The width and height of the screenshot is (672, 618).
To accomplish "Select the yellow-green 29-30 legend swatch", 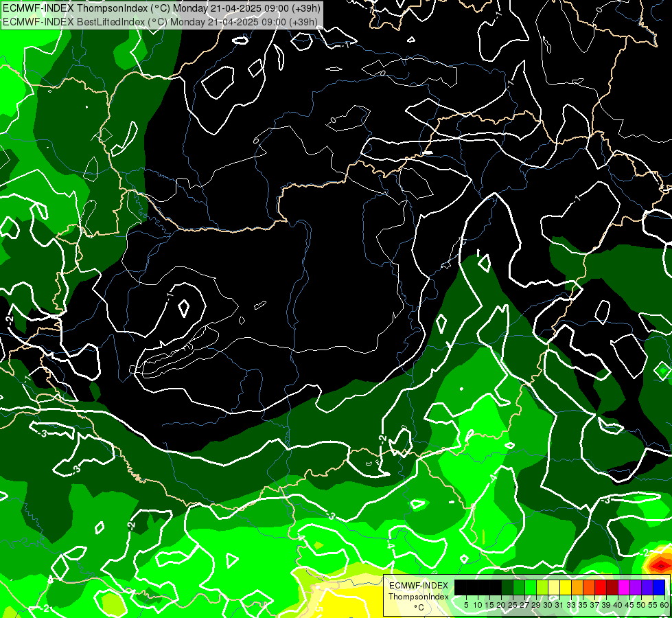I will pyautogui.click(x=542, y=588).
